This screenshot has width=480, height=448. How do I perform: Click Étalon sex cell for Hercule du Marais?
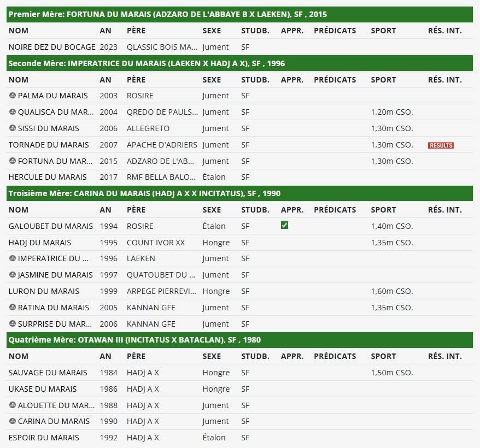pos(214,177)
